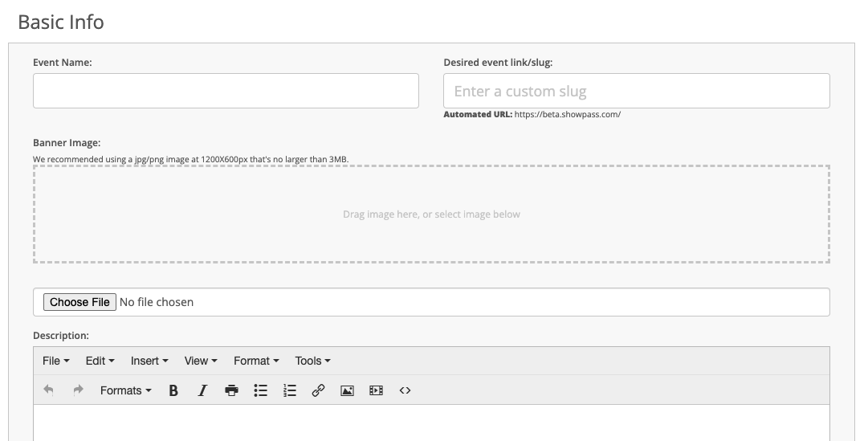Screen dimensions: 868x441
Task: Open the File menu in editor
Action: point(56,361)
